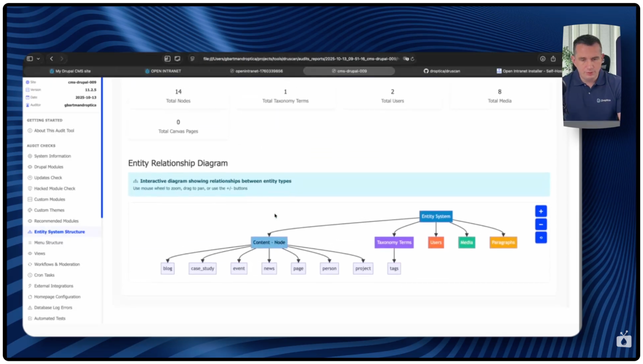643x364 pixels.
Task: Expand the Content - Node diagram box
Action: pyautogui.click(x=269, y=242)
